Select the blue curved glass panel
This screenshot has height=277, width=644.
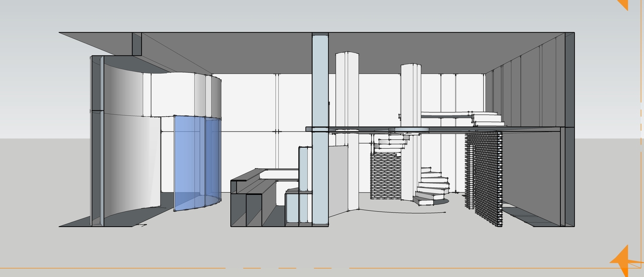197,163
